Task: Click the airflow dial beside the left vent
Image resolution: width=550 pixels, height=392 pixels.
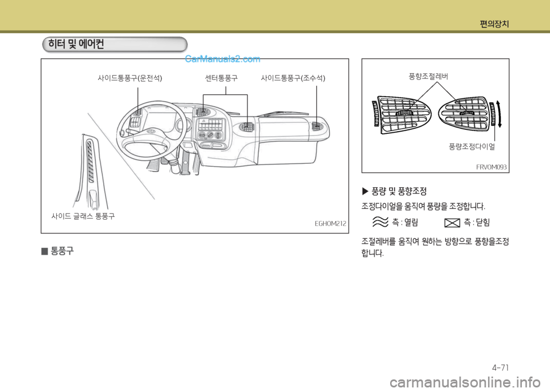Action: (375, 113)
